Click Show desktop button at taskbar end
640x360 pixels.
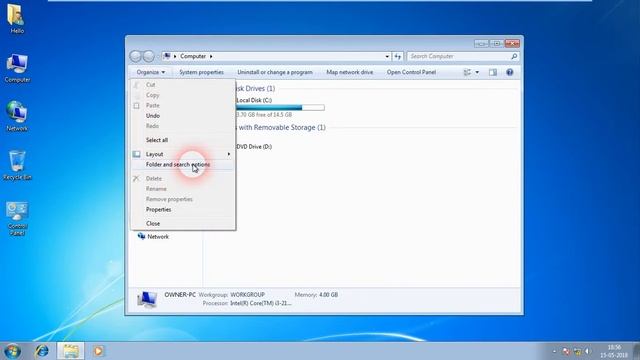(636, 351)
